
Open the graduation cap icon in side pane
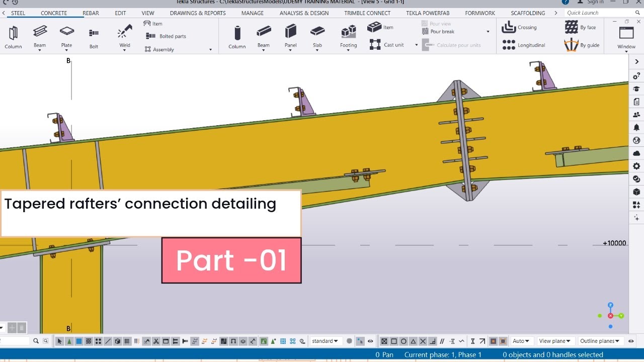tap(636, 88)
